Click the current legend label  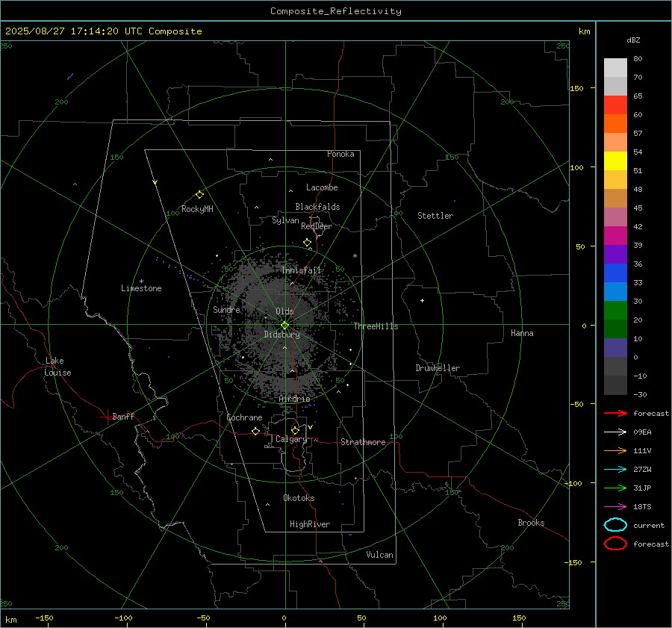649,525
